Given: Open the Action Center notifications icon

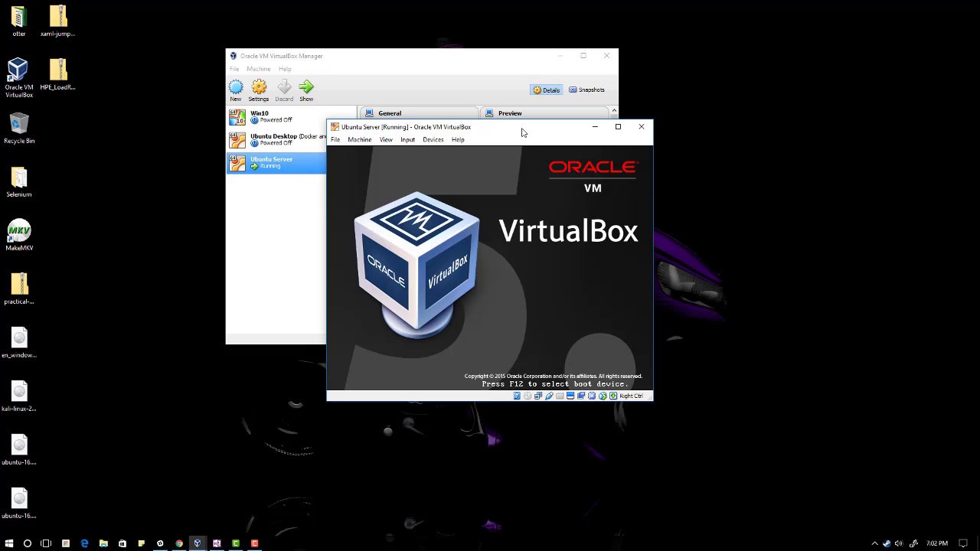Looking at the screenshot, I should click(x=963, y=543).
